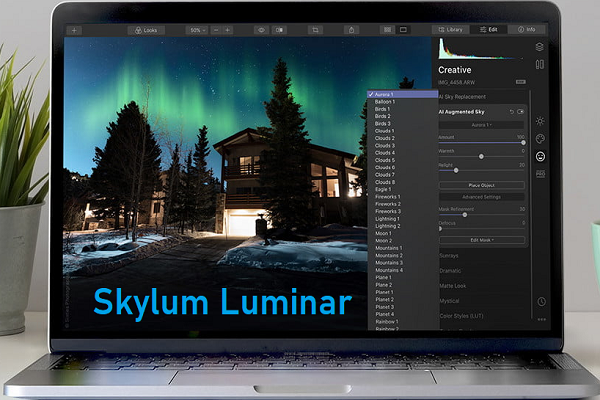Expand the Sunrays tool
The height and width of the screenshot is (400, 600).
click(449, 256)
